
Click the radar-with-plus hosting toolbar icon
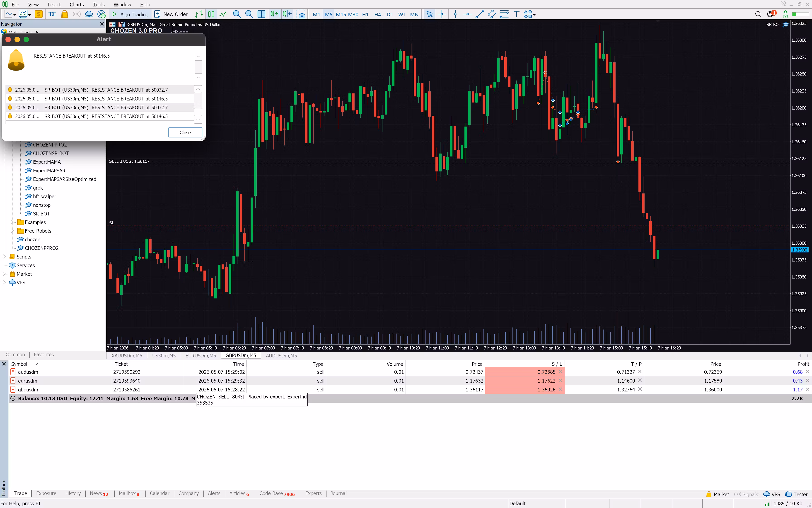pyautogui.click(x=101, y=14)
